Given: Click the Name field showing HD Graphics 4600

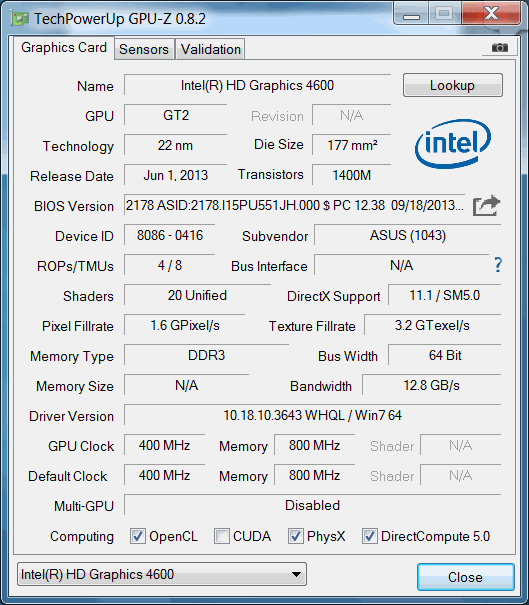Looking at the screenshot, I should pos(257,85).
